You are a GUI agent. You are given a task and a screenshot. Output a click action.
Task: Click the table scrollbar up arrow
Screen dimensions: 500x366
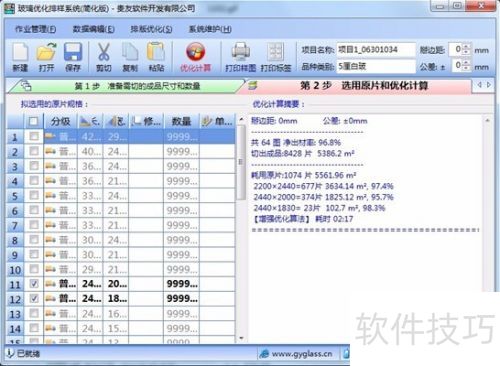point(241,119)
